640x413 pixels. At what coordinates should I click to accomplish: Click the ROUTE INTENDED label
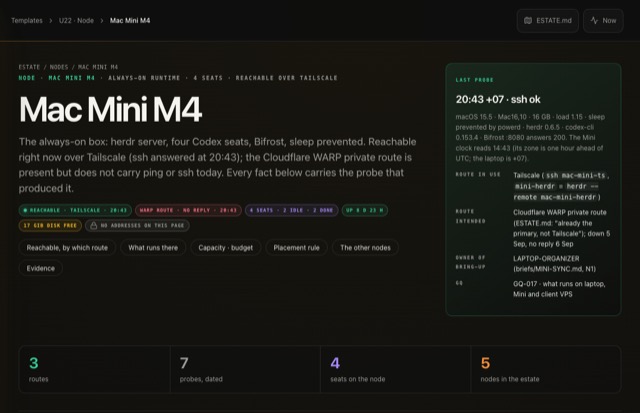pyautogui.click(x=471, y=216)
